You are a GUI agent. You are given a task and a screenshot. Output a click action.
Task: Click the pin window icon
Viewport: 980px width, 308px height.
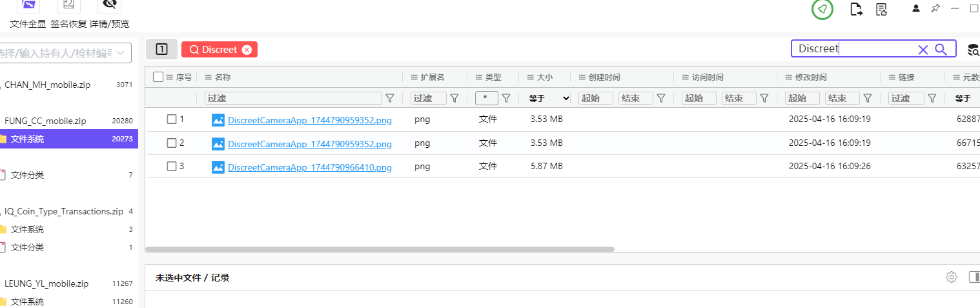pyautogui.click(x=935, y=8)
